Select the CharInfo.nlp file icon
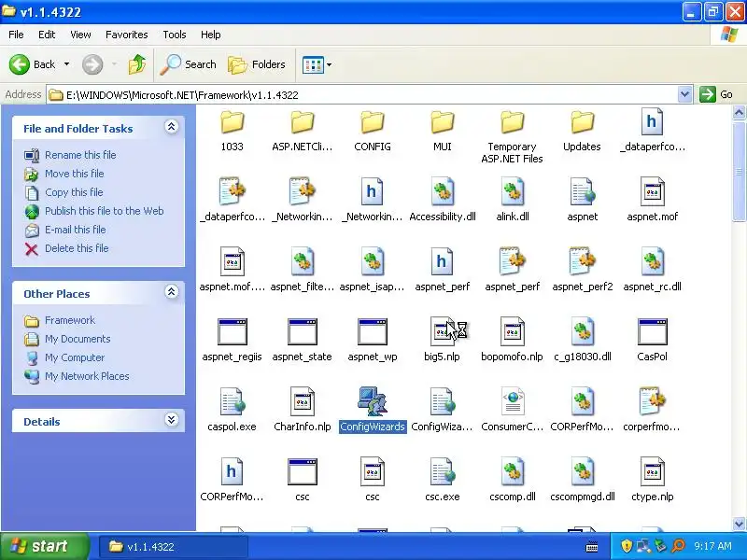 point(302,401)
